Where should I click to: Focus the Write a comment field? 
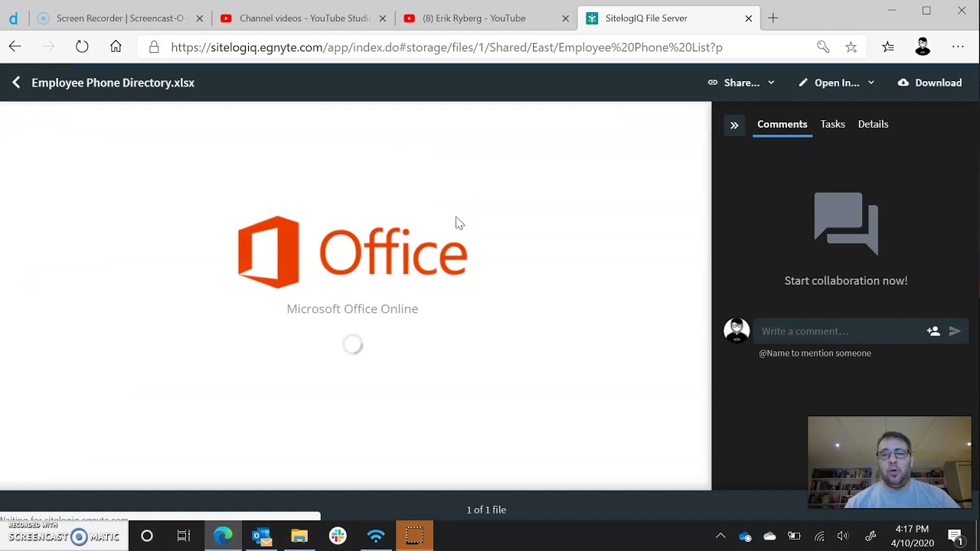[840, 331]
